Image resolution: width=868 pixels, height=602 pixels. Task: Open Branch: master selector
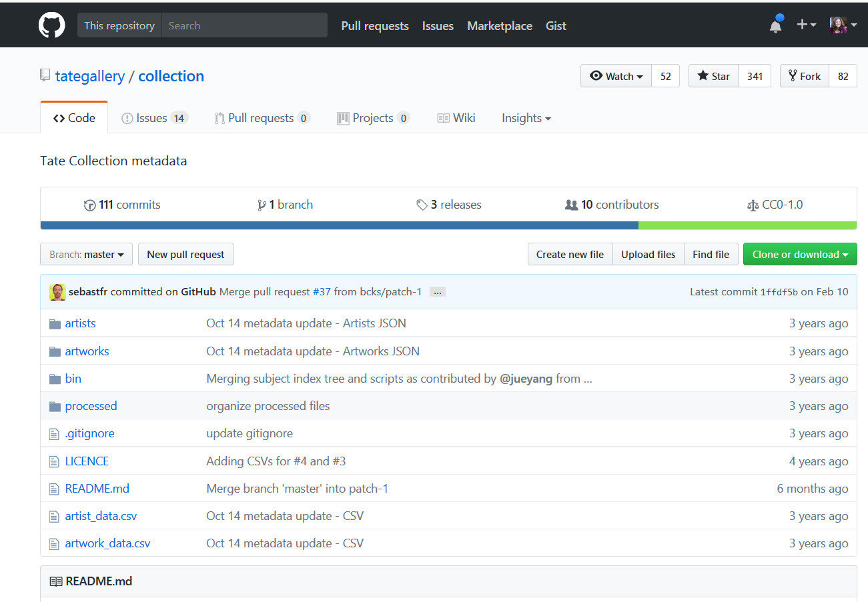[x=87, y=254]
